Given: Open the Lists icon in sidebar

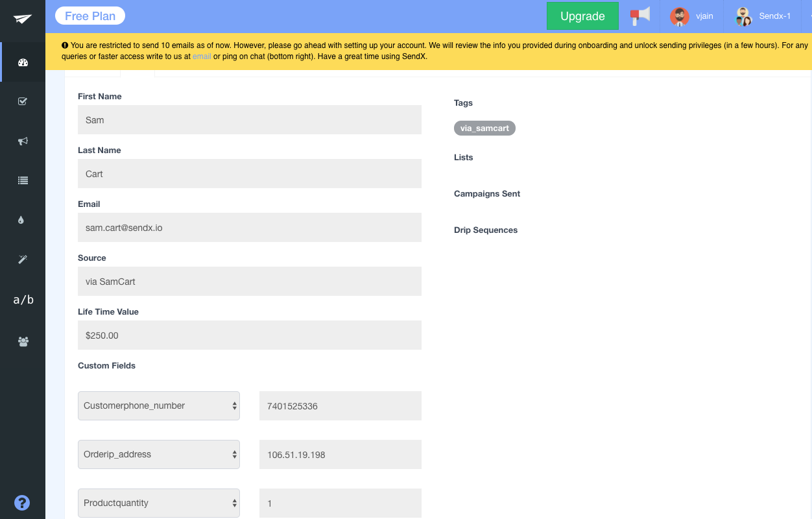Looking at the screenshot, I should pyautogui.click(x=23, y=181).
